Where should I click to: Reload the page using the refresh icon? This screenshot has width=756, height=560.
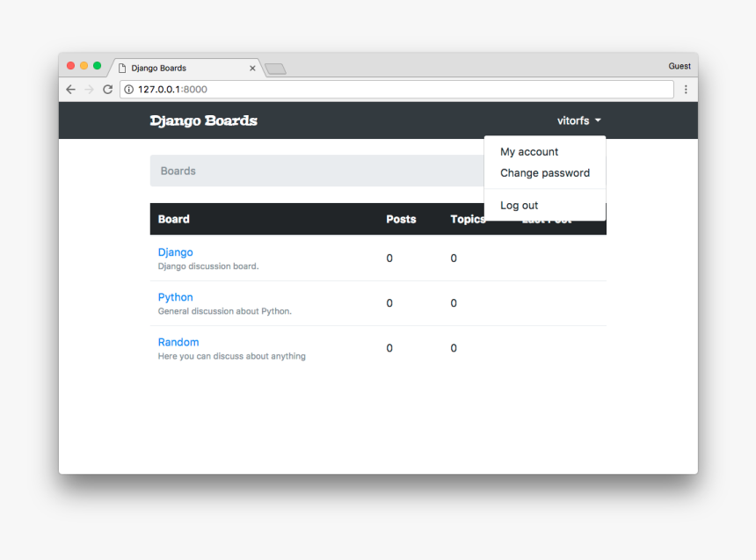(107, 89)
